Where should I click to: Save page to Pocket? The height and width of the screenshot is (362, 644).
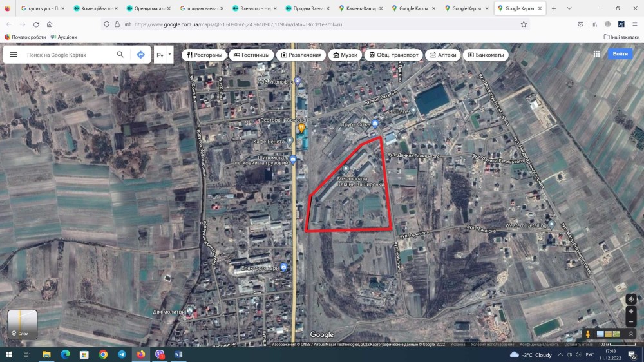(x=580, y=24)
